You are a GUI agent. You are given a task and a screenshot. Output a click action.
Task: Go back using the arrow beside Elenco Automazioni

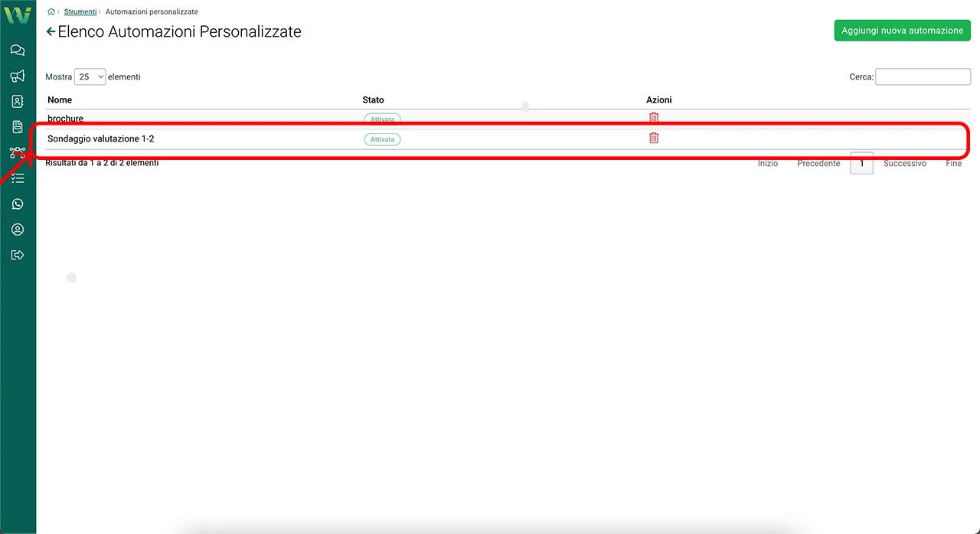coord(51,31)
